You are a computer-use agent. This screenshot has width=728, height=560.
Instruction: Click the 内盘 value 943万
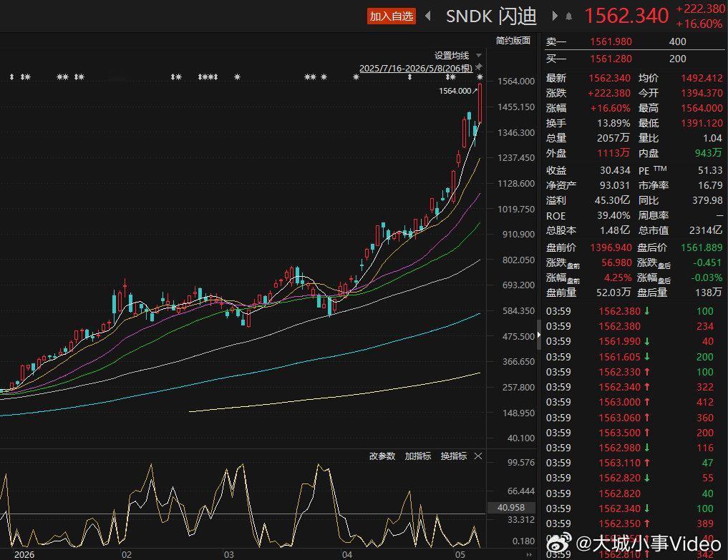(709, 152)
